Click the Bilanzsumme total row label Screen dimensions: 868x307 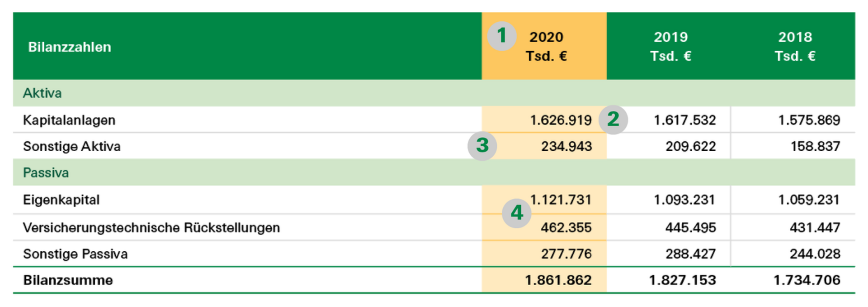tap(68, 280)
